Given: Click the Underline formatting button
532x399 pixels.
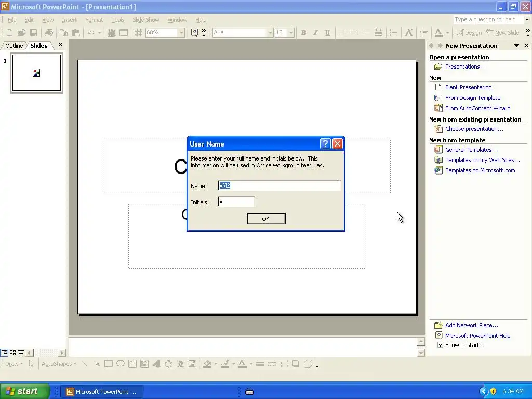Looking at the screenshot, I should coord(327,33).
